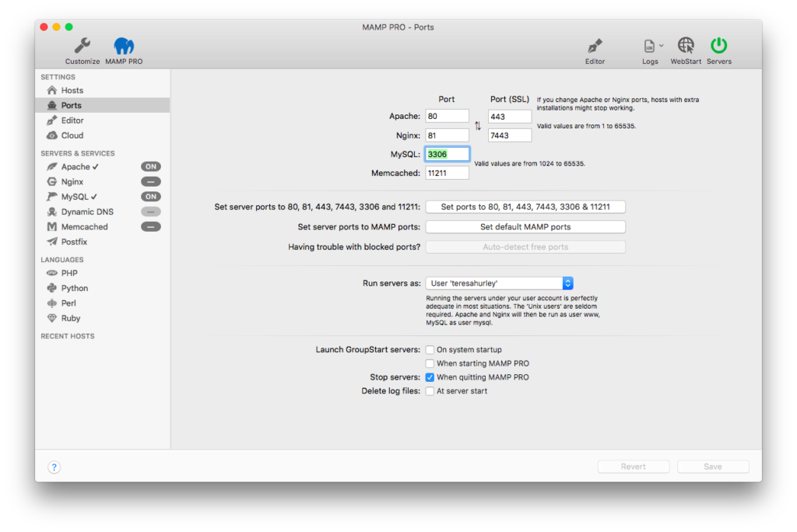Image resolution: width=797 pixels, height=532 pixels.
Task: Swap Apache and Nginx ports with arrows icon
Action: pos(478,125)
